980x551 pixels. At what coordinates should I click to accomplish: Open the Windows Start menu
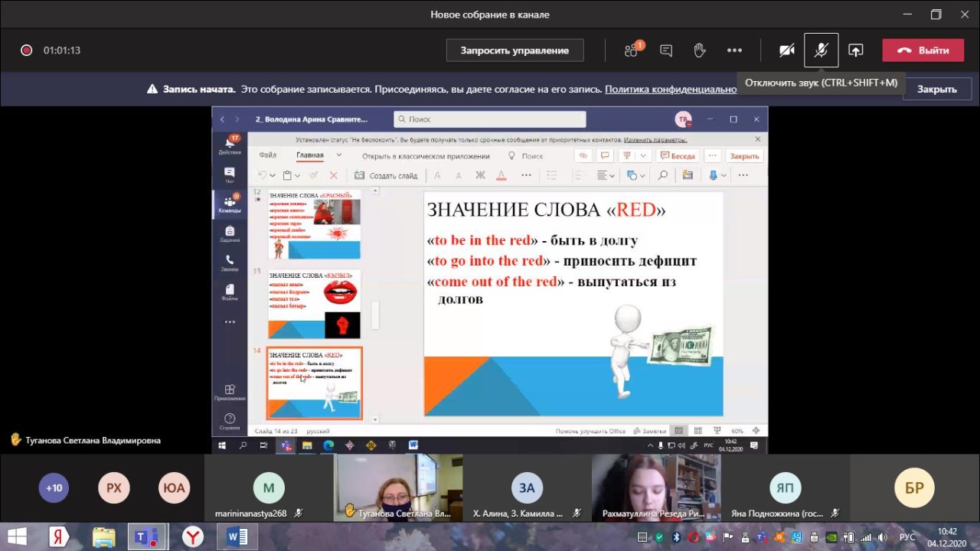(17, 536)
